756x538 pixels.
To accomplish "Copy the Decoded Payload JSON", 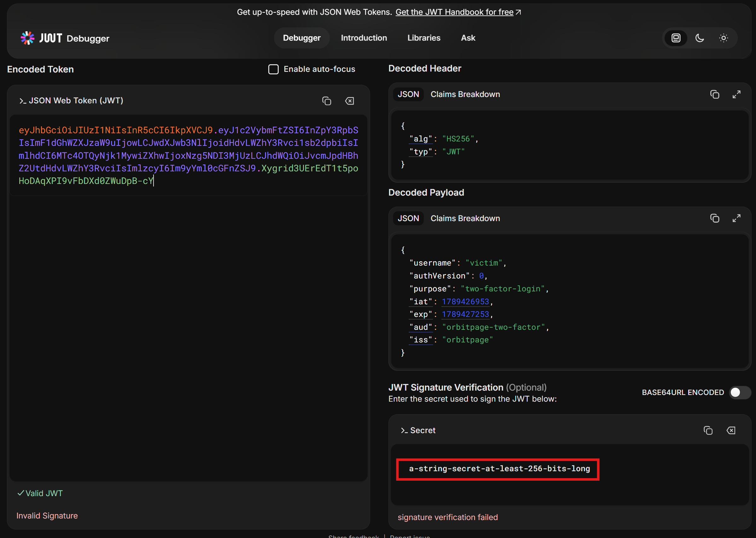I will click(715, 218).
